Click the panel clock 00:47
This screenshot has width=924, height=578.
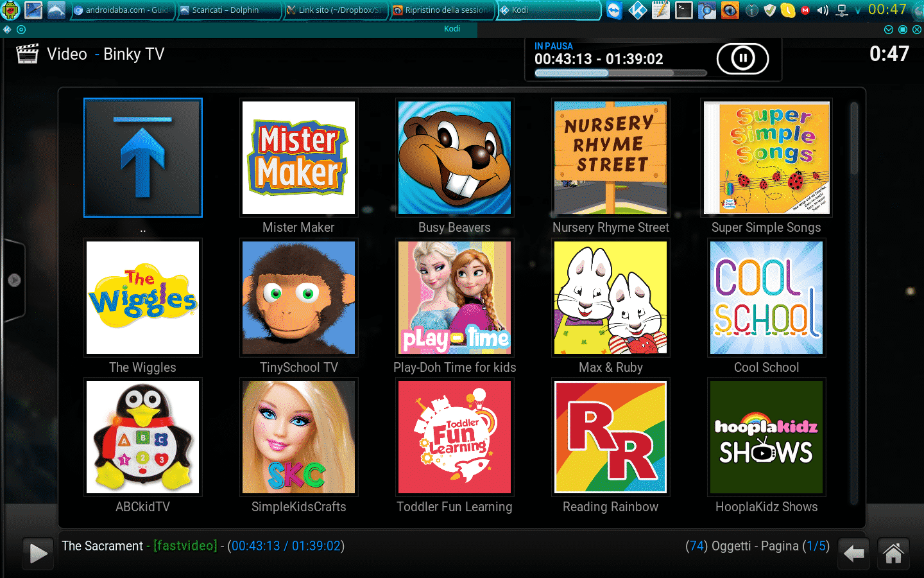pos(887,10)
